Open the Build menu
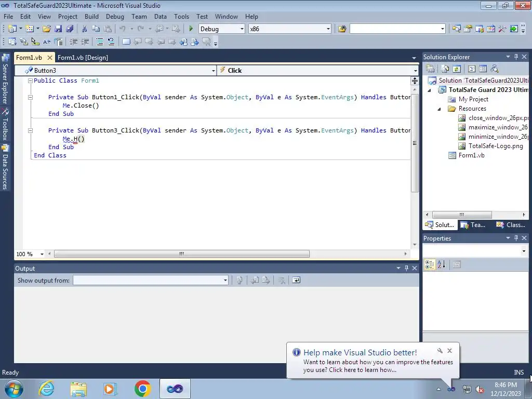The image size is (532, 399). coord(91,17)
